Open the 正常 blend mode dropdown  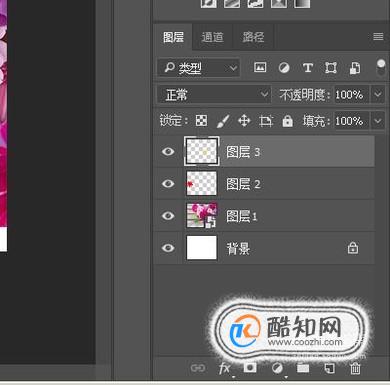coord(213,95)
